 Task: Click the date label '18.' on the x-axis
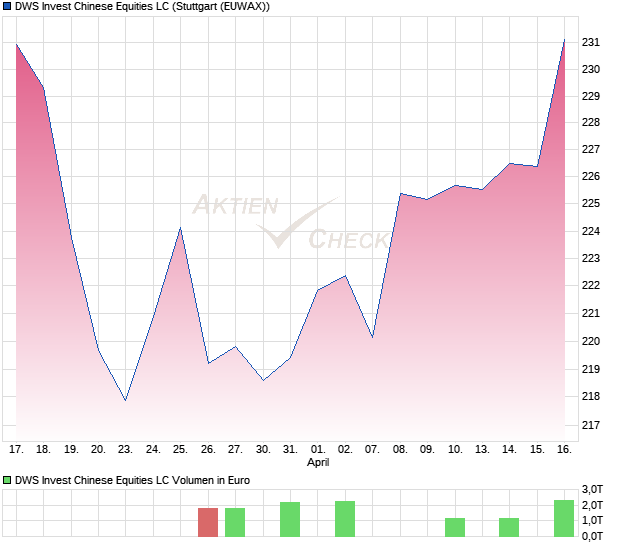43,450
